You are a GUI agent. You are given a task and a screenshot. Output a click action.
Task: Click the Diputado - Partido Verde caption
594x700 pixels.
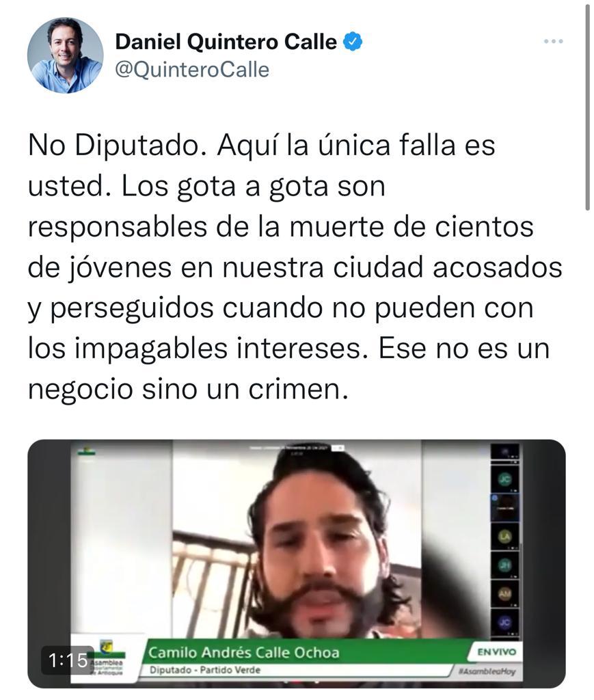205,671
